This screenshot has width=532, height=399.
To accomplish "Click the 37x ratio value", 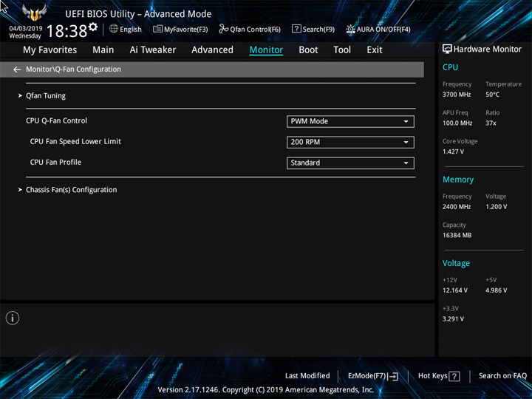I will click(x=491, y=123).
